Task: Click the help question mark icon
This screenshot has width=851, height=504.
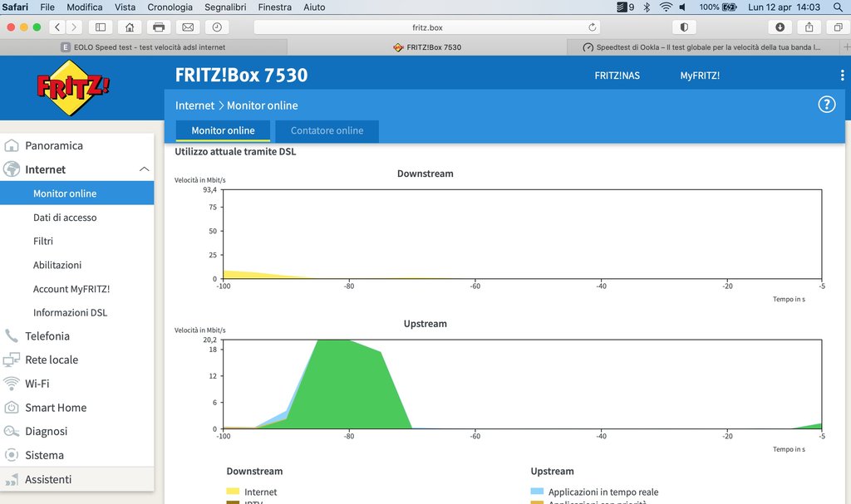Action: pos(826,105)
